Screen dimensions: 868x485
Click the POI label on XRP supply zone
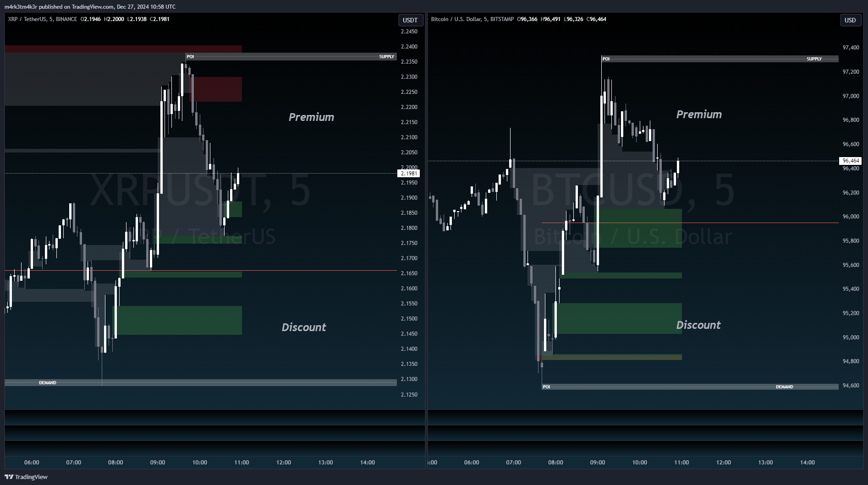190,57
